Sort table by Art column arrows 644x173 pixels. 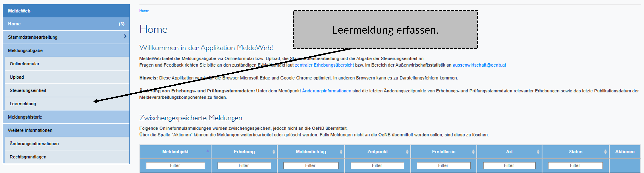(x=538, y=152)
